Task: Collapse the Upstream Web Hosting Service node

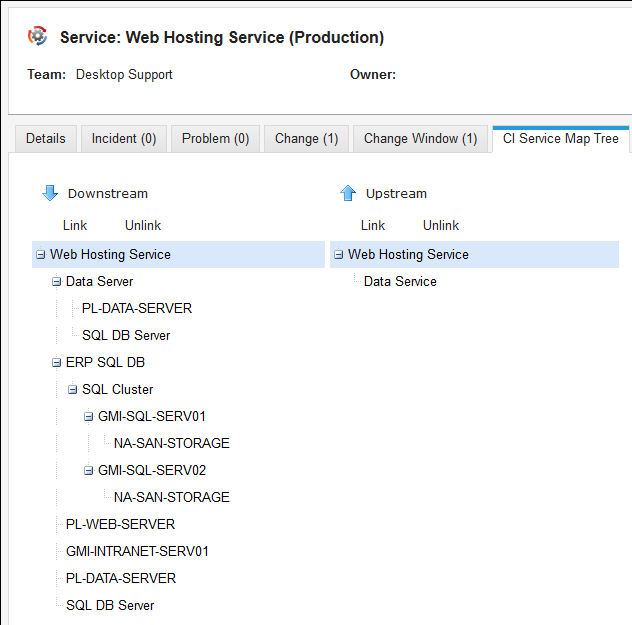Action: tap(339, 255)
